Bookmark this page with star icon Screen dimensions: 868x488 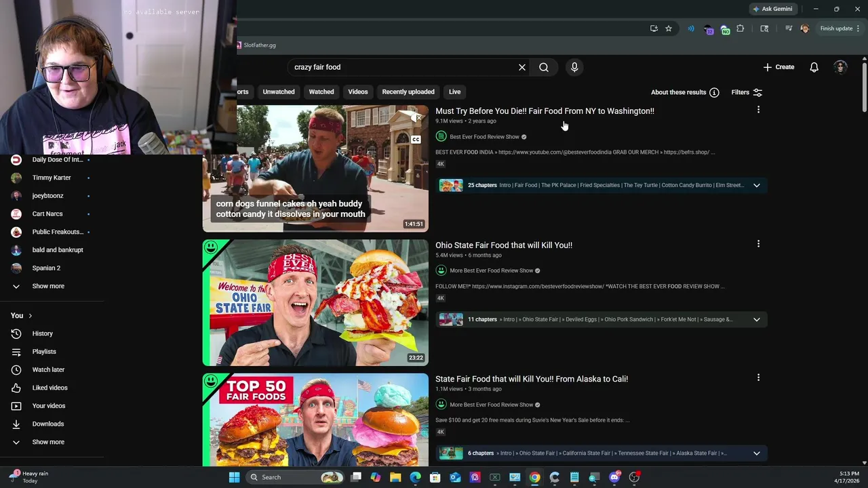click(669, 28)
